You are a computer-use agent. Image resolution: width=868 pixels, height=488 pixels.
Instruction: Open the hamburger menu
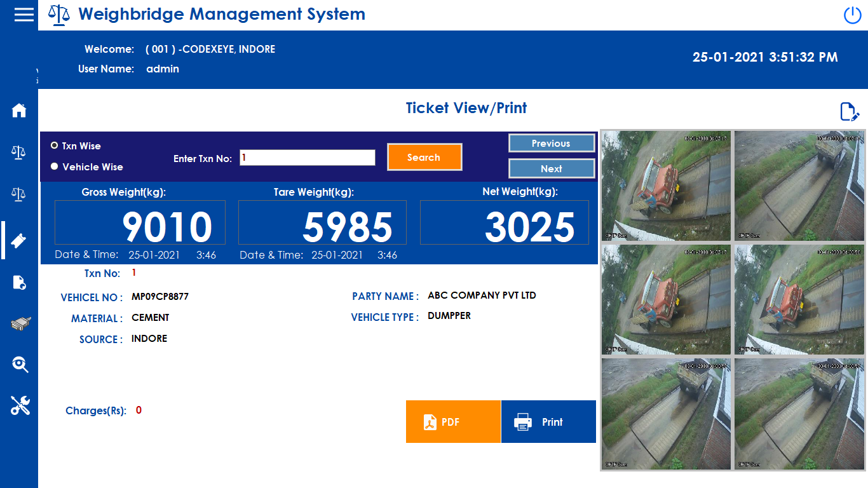point(24,15)
